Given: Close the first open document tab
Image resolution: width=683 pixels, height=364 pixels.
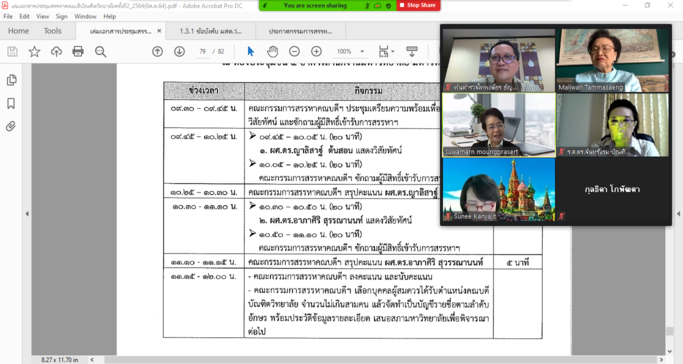Looking at the screenshot, I should click(x=159, y=31).
